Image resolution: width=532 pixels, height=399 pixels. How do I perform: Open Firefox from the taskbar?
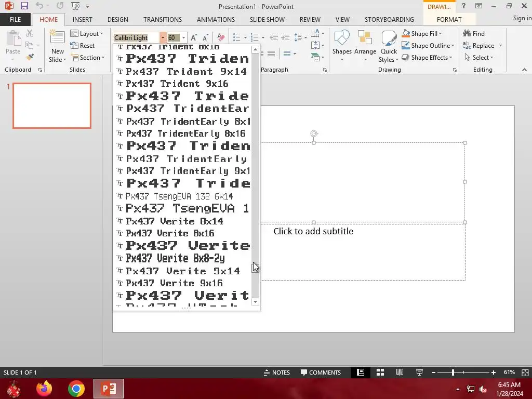(45, 389)
